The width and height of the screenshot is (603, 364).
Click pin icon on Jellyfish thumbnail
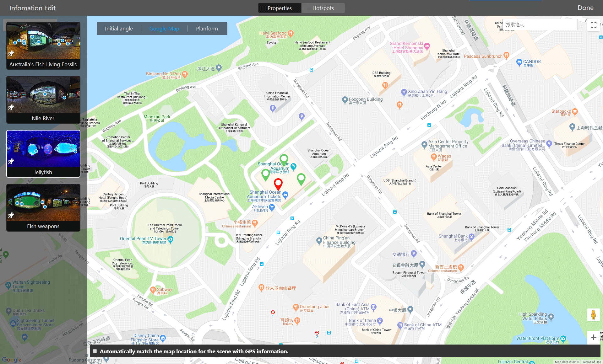coord(11,161)
